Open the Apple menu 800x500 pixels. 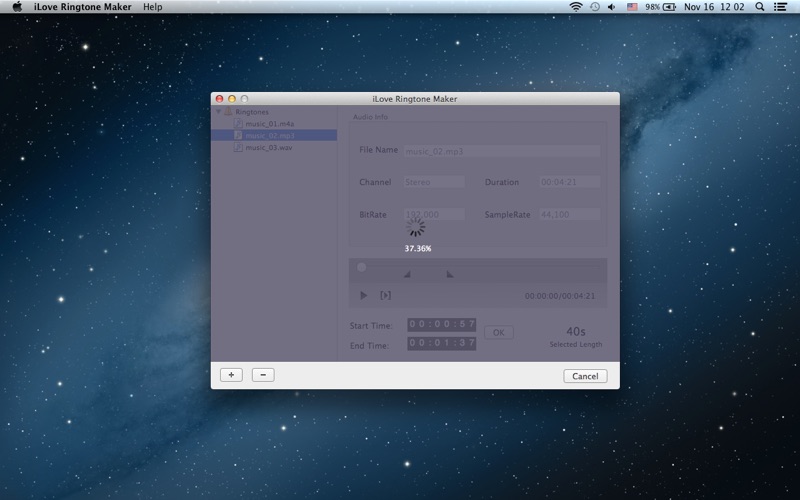click(17, 7)
